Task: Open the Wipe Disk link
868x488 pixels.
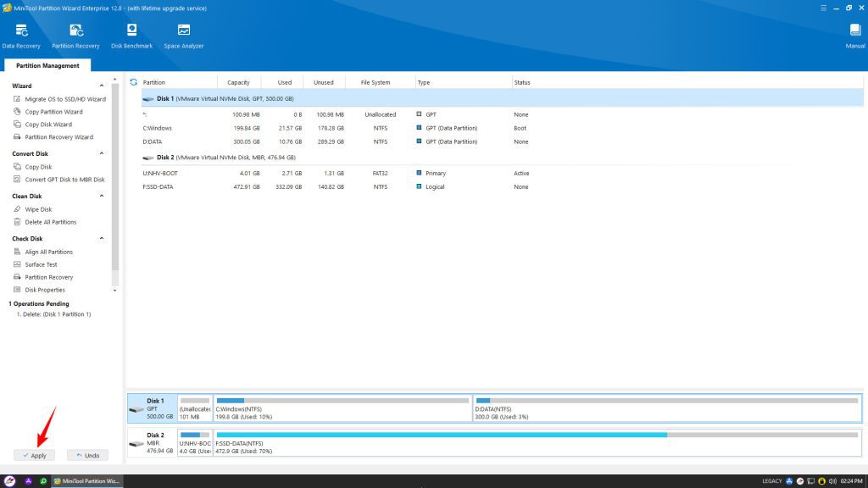Action: (x=38, y=209)
